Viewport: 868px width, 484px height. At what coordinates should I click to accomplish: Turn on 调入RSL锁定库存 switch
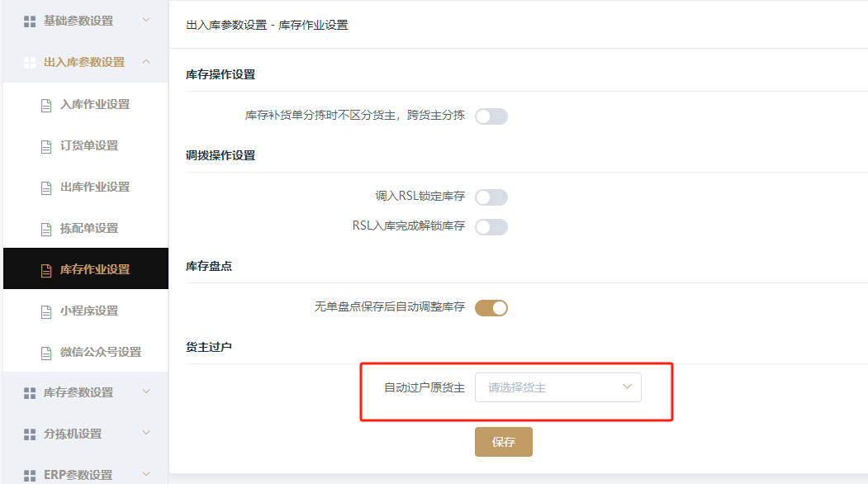coord(491,197)
